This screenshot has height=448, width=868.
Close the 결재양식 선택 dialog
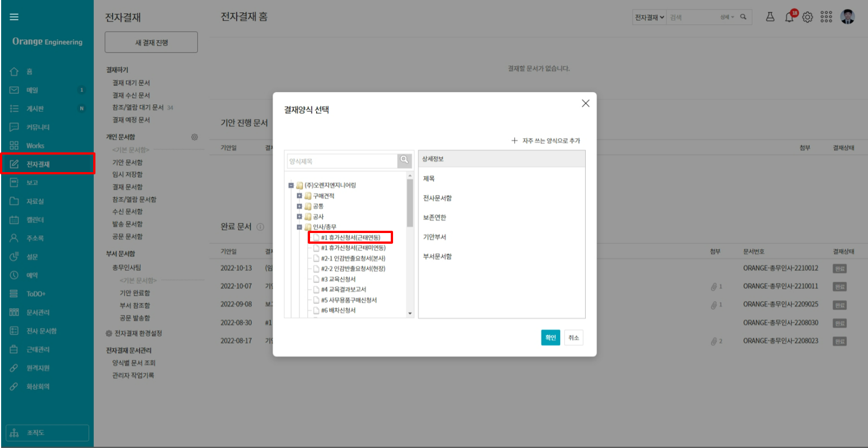tap(585, 103)
